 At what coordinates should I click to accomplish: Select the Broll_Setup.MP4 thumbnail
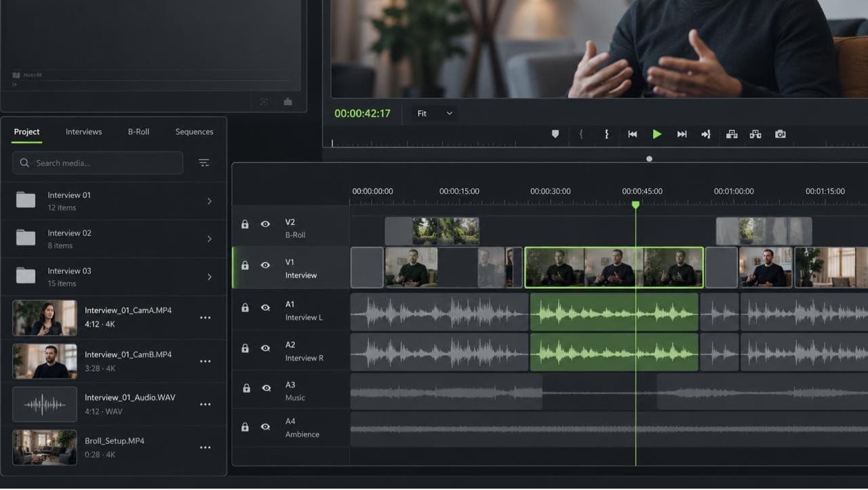pyautogui.click(x=45, y=447)
